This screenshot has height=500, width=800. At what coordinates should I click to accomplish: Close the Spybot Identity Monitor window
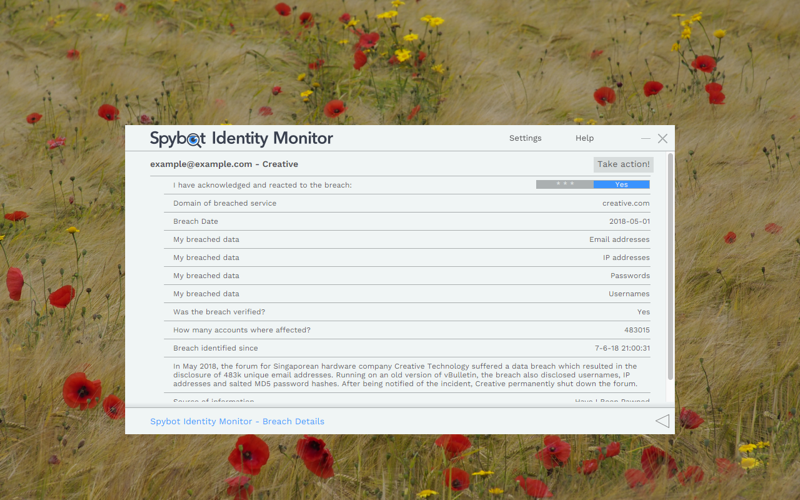click(662, 138)
